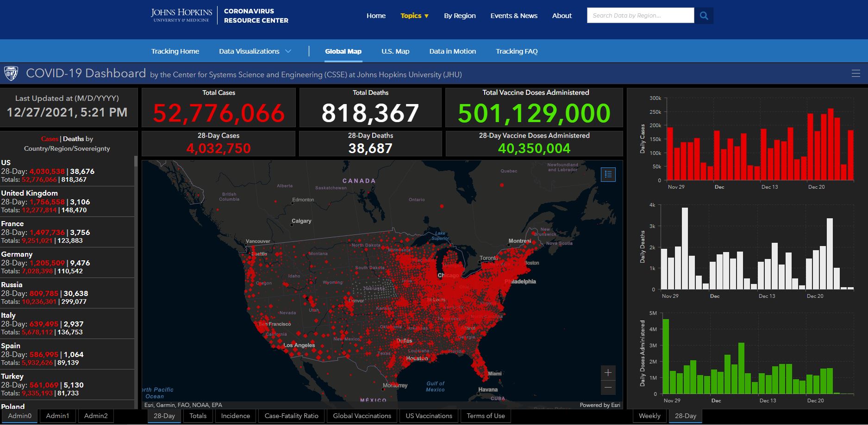Click Coronavirus Resource Center title
Screen dimensions: 868x425
pyautogui.click(x=256, y=16)
